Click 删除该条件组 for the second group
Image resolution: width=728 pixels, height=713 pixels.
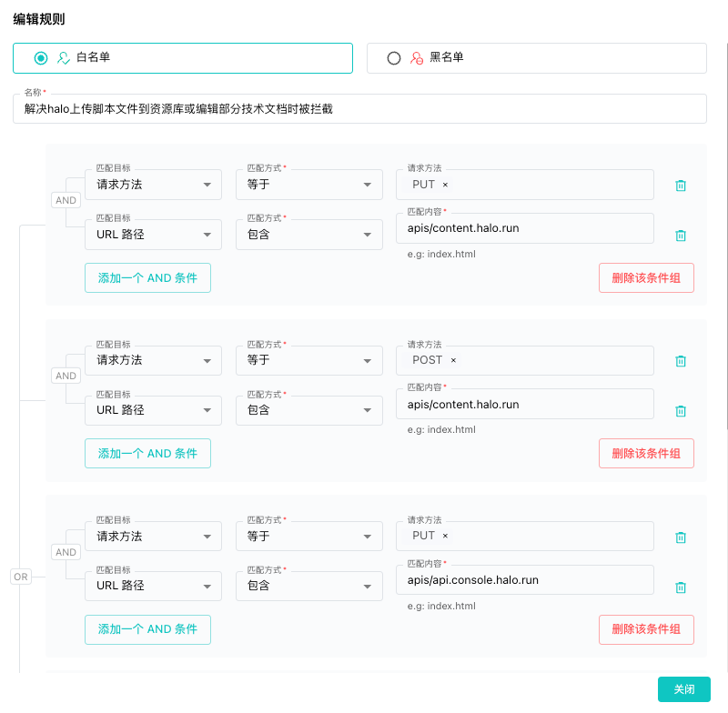(646, 453)
